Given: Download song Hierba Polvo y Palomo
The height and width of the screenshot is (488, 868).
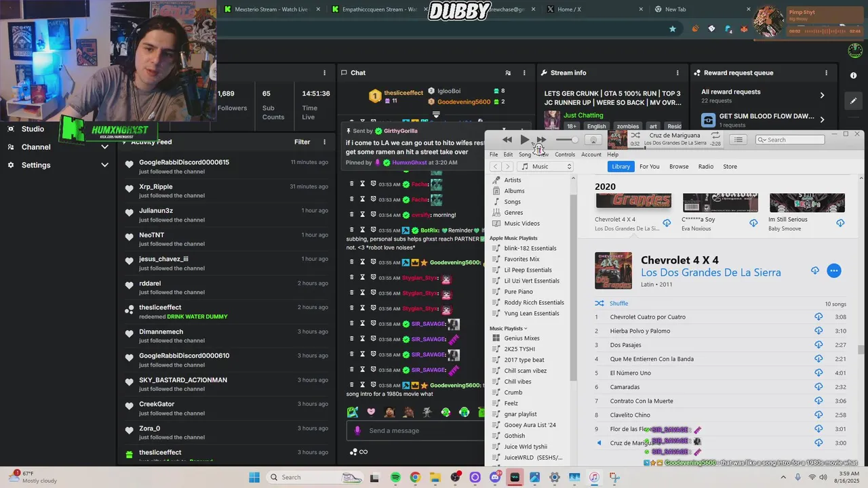Looking at the screenshot, I should (818, 331).
